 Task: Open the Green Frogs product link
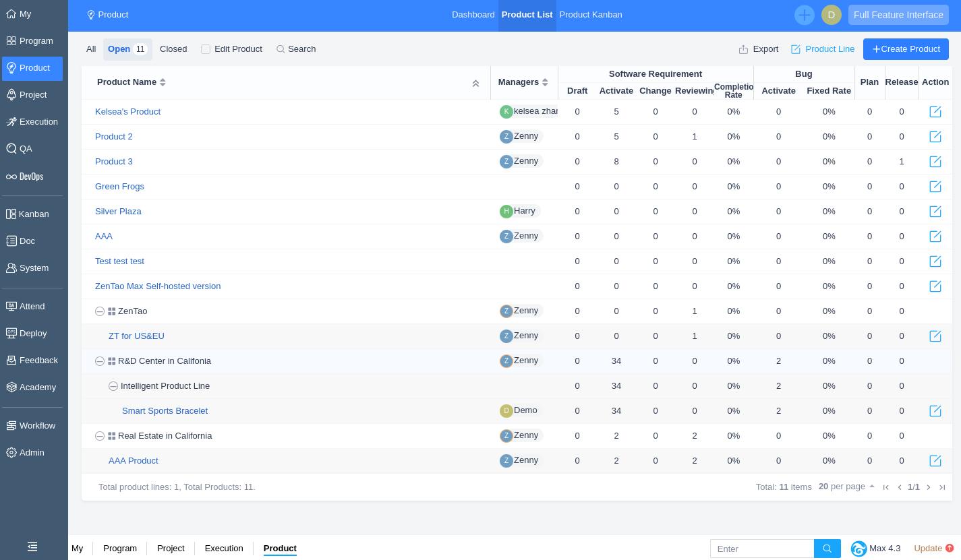pos(119,187)
